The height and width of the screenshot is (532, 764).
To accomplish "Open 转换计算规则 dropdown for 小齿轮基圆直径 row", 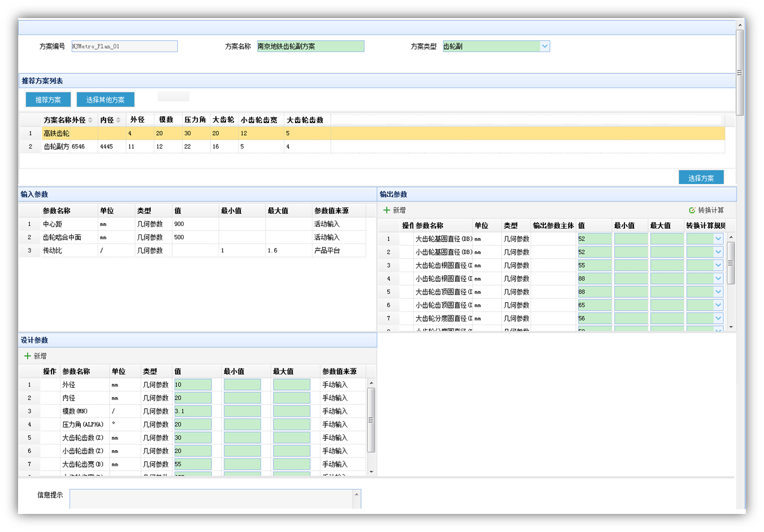I will pyautogui.click(x=718, y=252).
